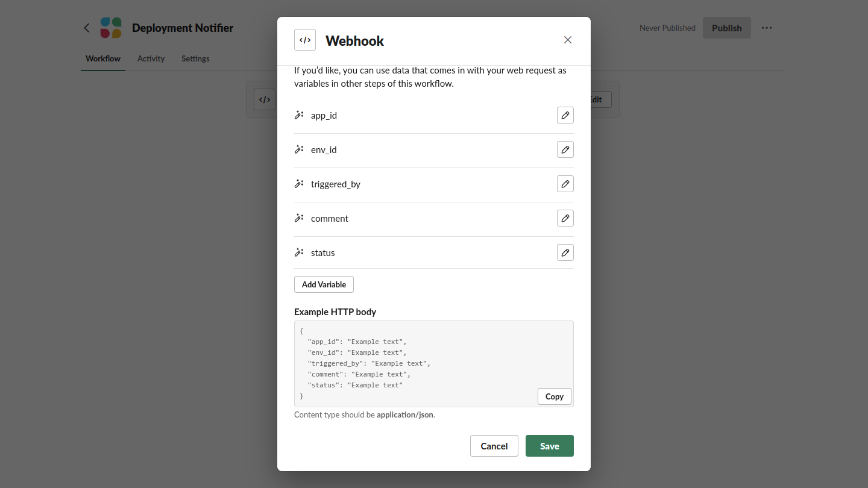Click the Example HTTP body heading
The height and width of the screenshot is (488, 868).
335,311
